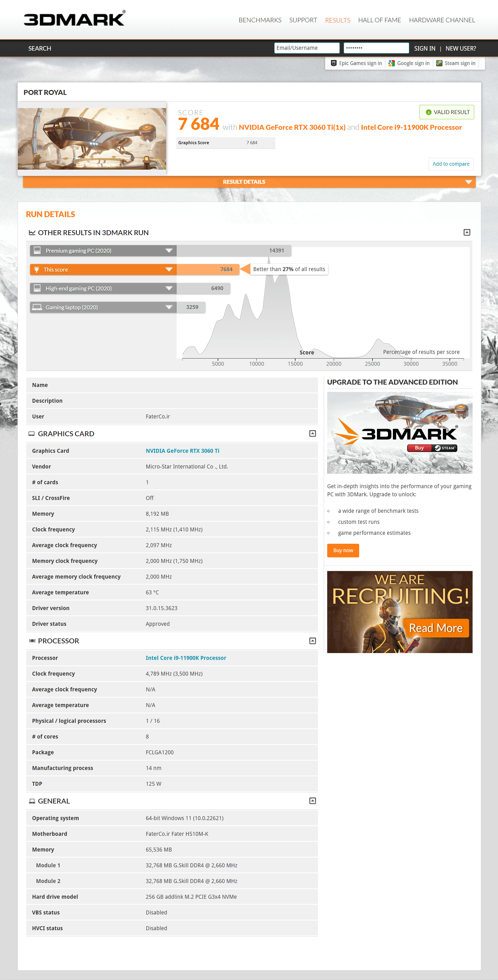The height and width of the screenshot is (980, 498).
Task: Open the NVIDIA GeForce RTX 3060 Ti table link
Action: 183,451
